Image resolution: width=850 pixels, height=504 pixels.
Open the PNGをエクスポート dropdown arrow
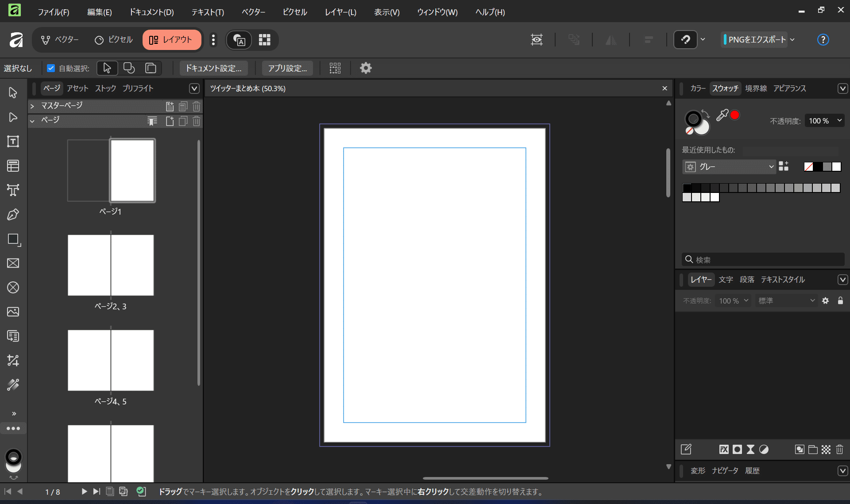[x=792, y=40]
